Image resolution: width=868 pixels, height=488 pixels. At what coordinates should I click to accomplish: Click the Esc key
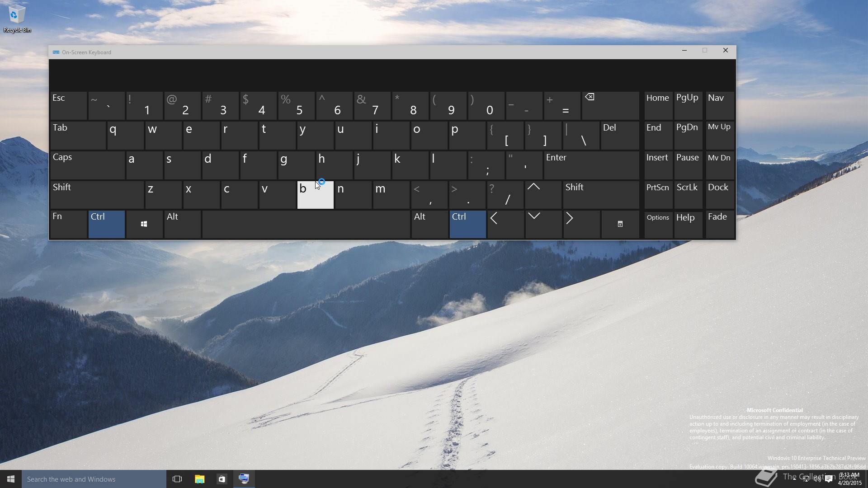point(68,106)
